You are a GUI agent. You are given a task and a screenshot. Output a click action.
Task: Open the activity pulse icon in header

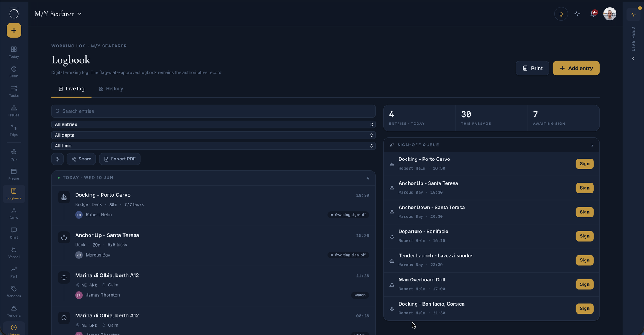coord(577,14)
